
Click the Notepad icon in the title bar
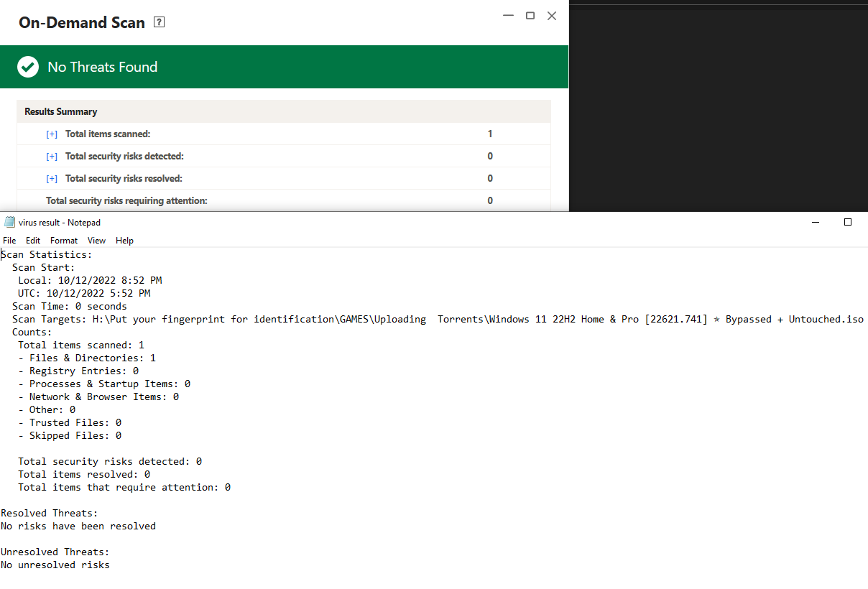click(x=9, y=222)
